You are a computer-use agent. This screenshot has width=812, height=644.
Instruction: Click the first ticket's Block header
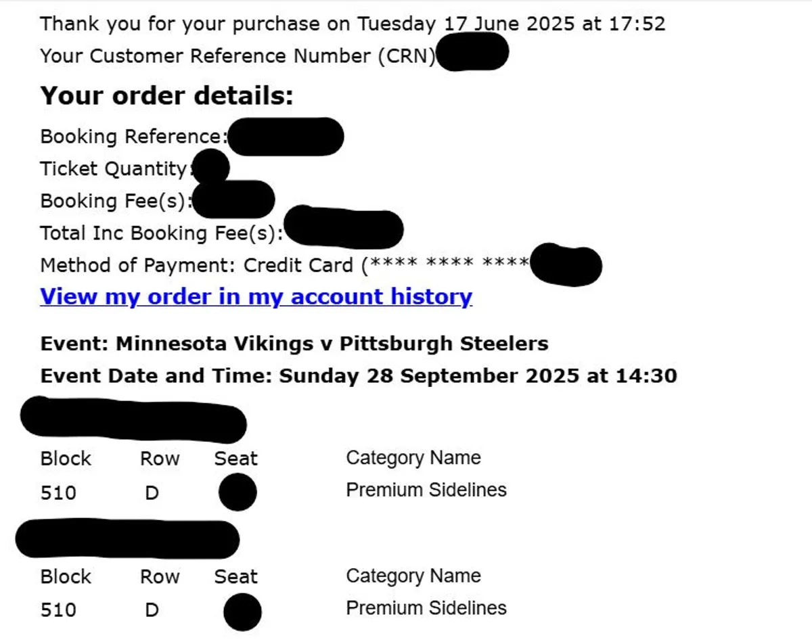tap(66, 459)
